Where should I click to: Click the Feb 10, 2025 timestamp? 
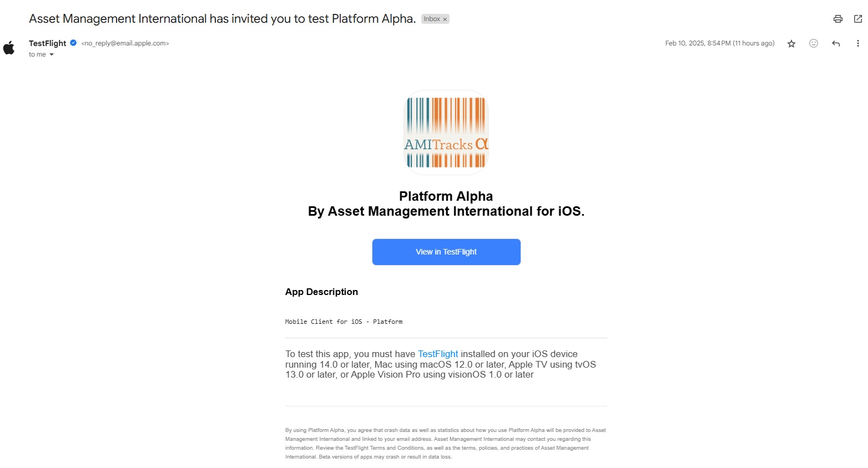(x=719, y=43)
